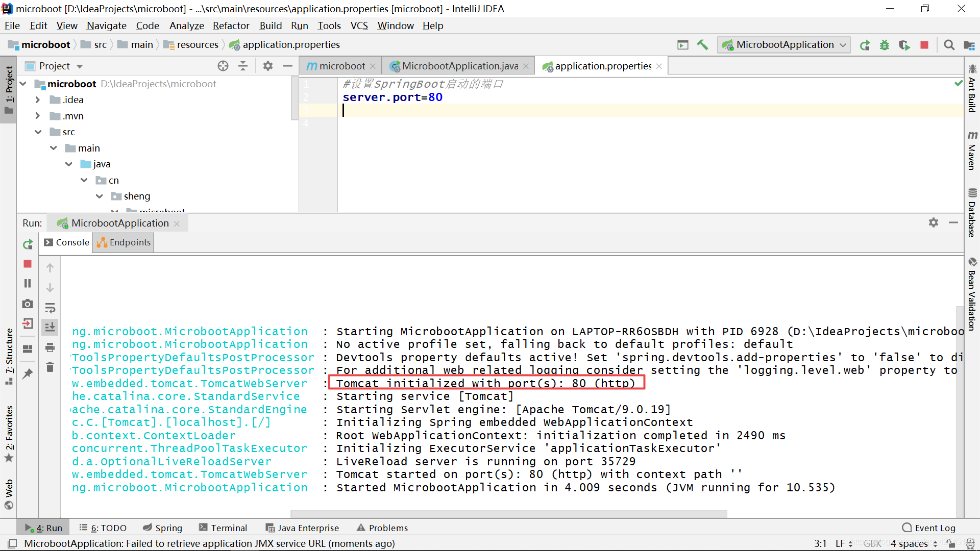Toggle the Maven side tool window
The width and height of the screenshot is (980, 551).
click(x=972, y=151)
